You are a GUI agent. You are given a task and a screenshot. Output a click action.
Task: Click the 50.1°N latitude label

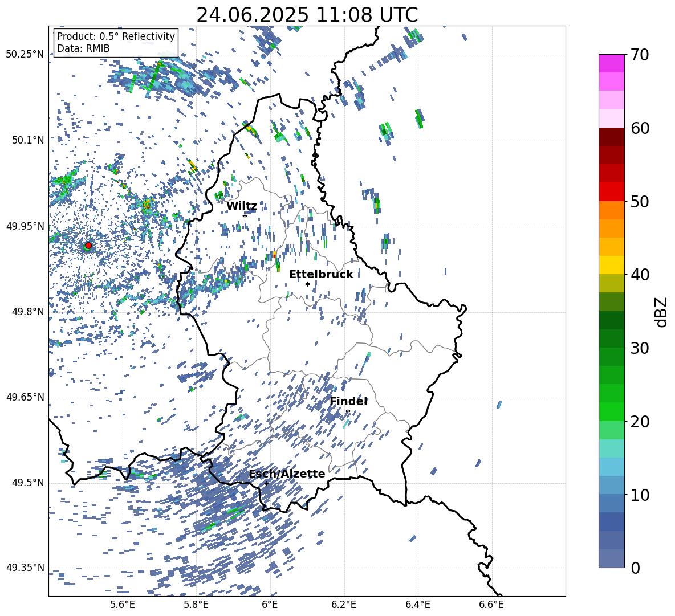(28, 140)
